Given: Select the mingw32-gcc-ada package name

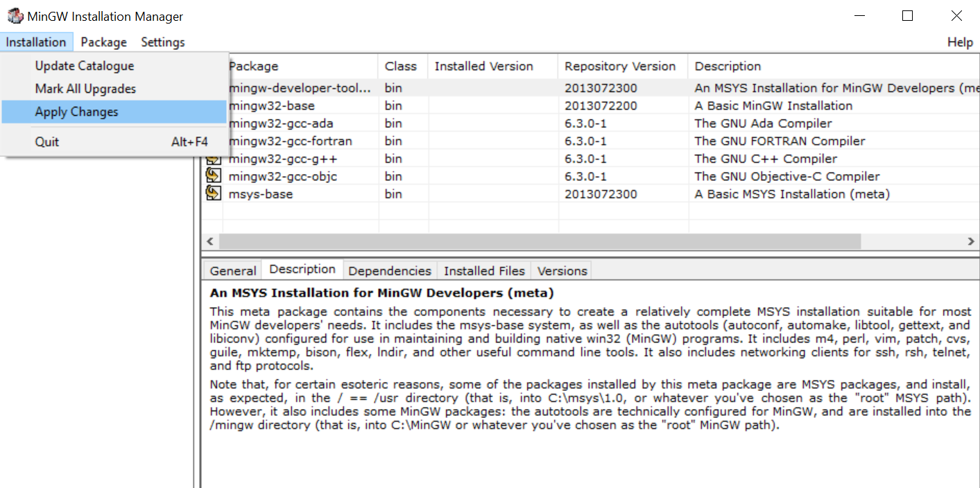Looking at the screenshot, I should [x=281, y=123].
